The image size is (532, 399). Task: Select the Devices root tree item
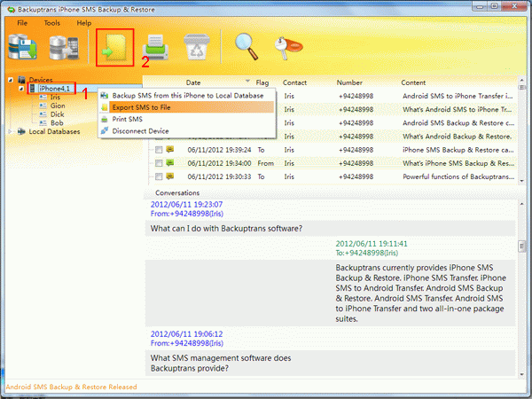click(41, 80)
